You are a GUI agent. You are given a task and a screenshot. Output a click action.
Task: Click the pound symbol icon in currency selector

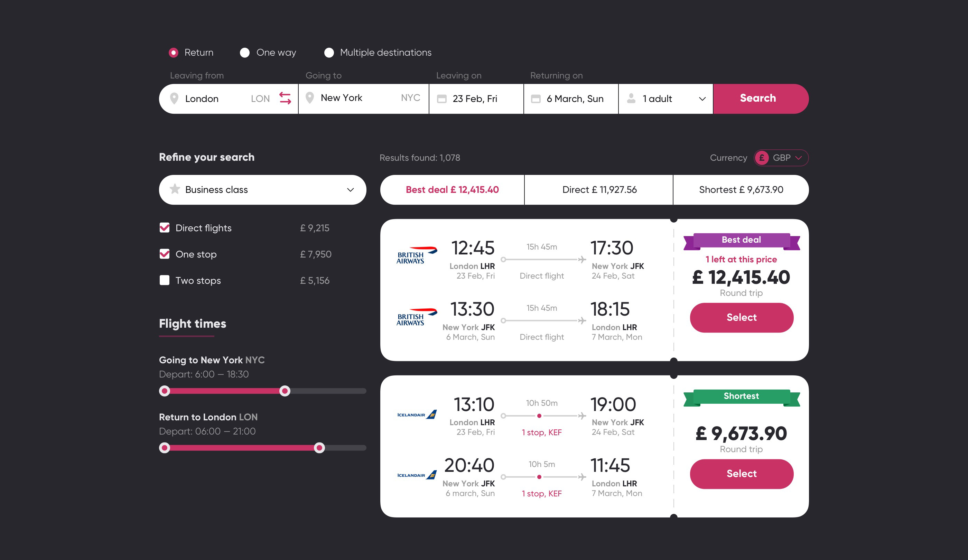[x=762, y=158]
